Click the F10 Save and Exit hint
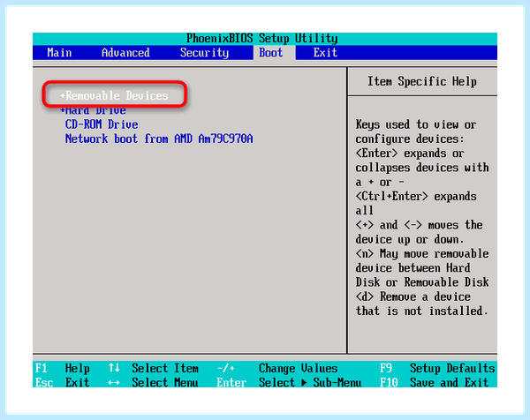Image resolution: width=530 pixels, height=420 pixels. pyautogui.click(x=434, y=383)
